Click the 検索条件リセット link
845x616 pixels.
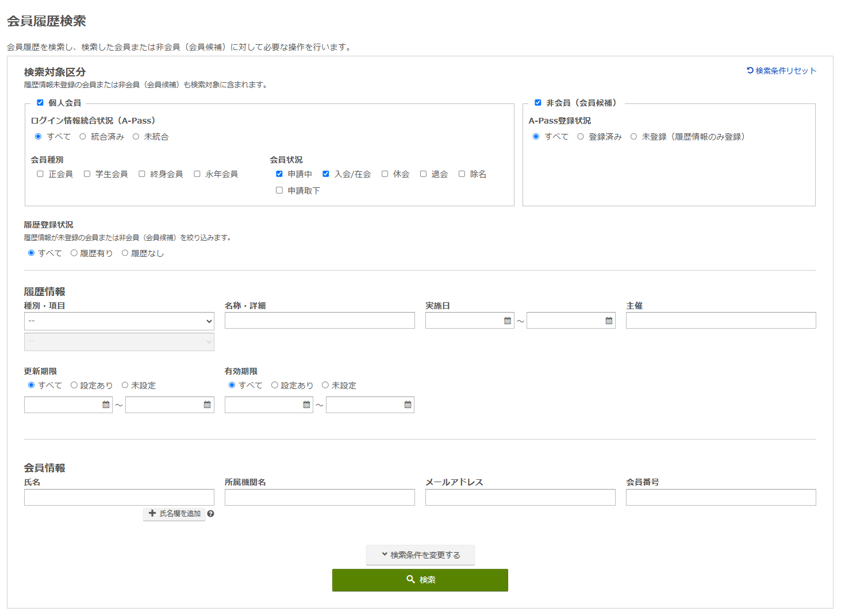pos(785,71)
